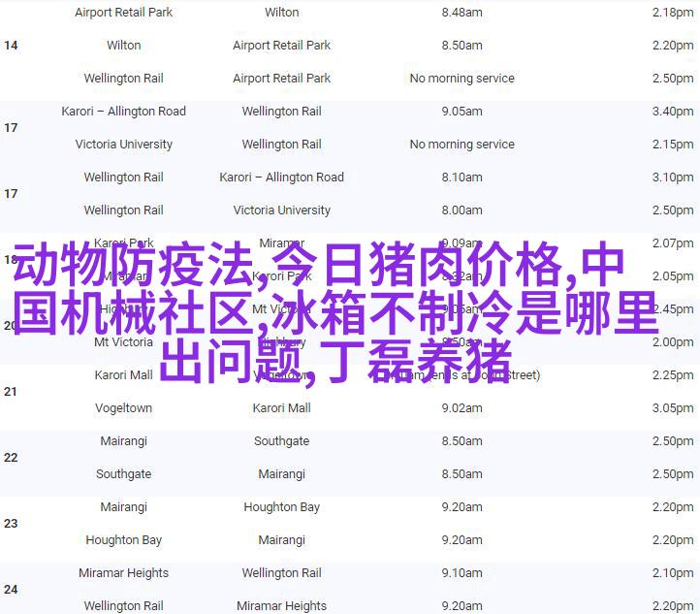
Task: Select the 3.40pm afternoon time cell
Action: 672,112
